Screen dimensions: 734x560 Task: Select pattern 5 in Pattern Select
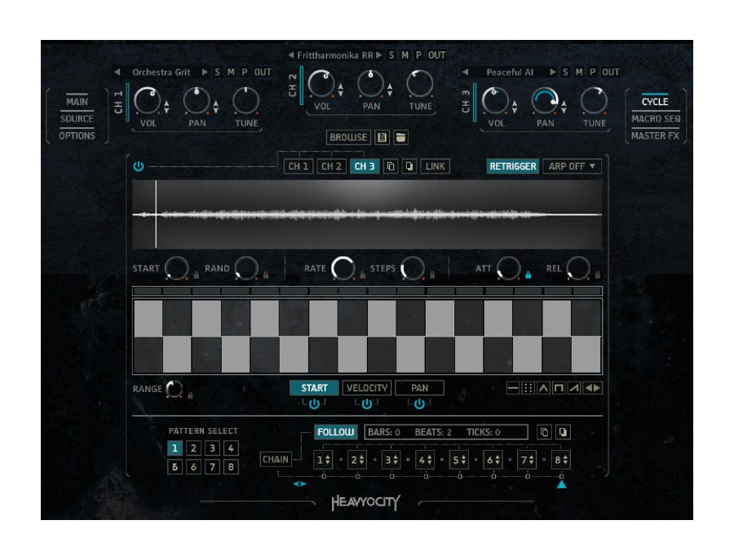tap(175, 467)
